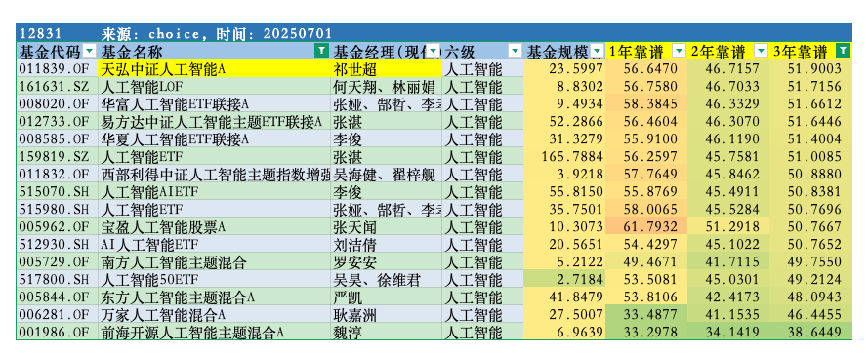Select fund code 012733.OF

click(58, 122)
